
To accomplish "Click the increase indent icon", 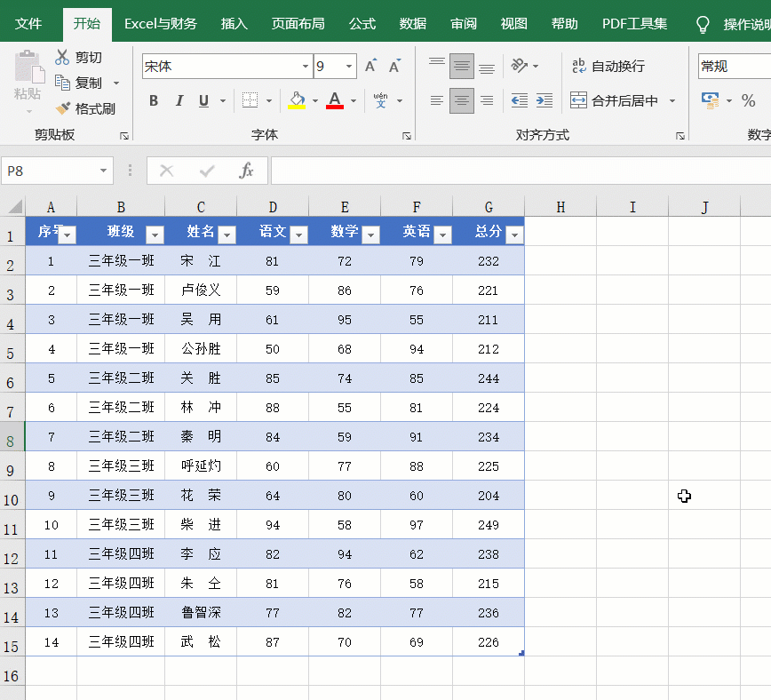I will coord(544,101).
